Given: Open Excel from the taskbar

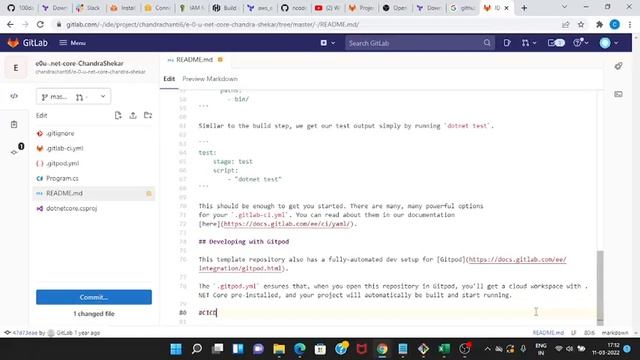Looking at the screenshot, I should [x=444, y=349].
